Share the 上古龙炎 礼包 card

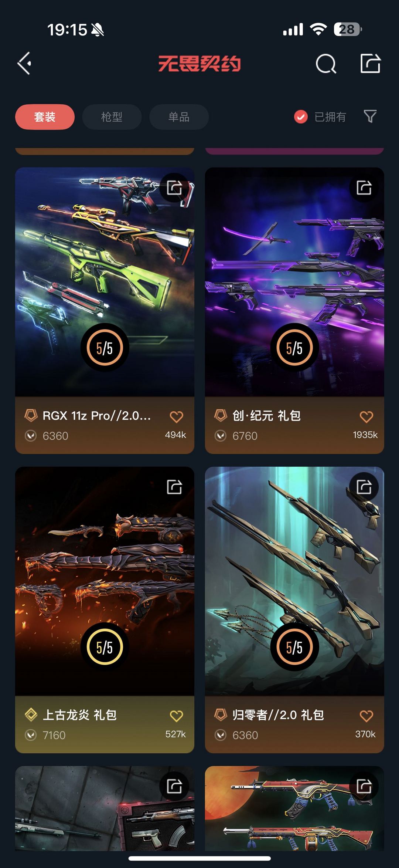(174, 487)
